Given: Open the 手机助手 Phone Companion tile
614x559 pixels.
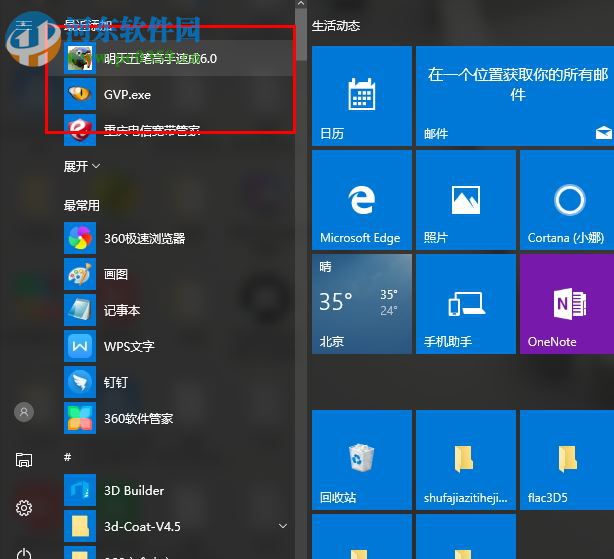Looking at the screenshot, I should (466, 304).
